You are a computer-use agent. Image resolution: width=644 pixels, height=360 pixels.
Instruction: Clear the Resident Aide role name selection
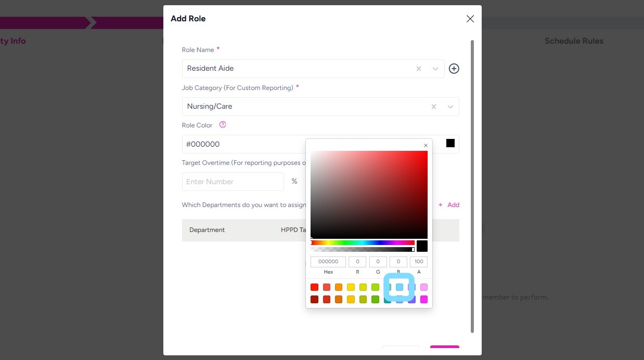(x=419, y=69)
